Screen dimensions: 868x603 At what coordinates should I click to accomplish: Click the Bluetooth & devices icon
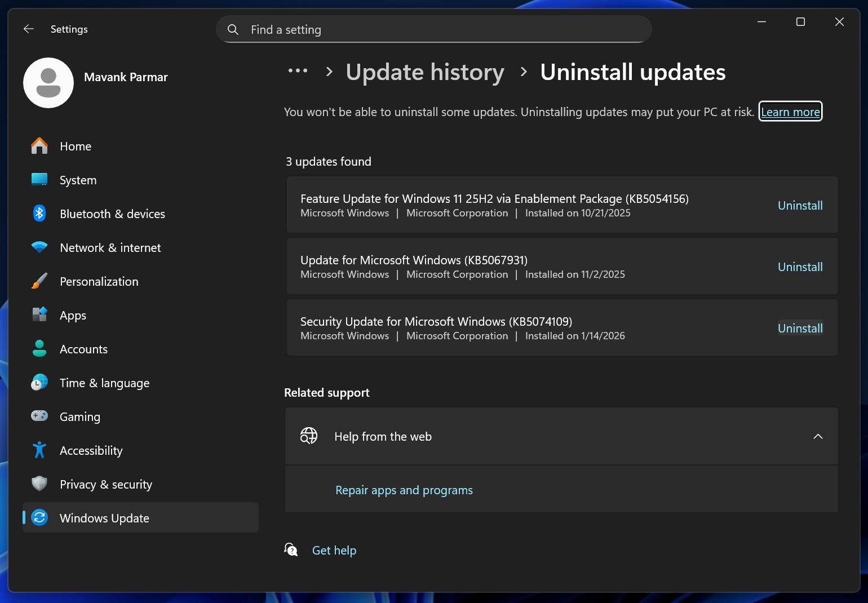click(39, 214)
